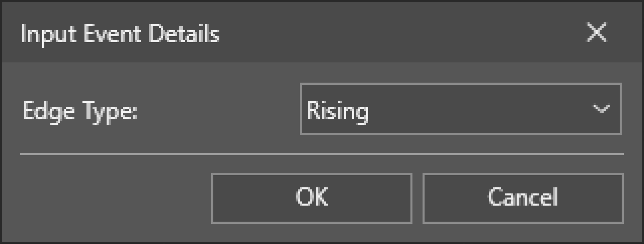The height and width of the screenshot is (244, 644).
Task: Click the Edge Type label
Action: click(x=80, y=111)
